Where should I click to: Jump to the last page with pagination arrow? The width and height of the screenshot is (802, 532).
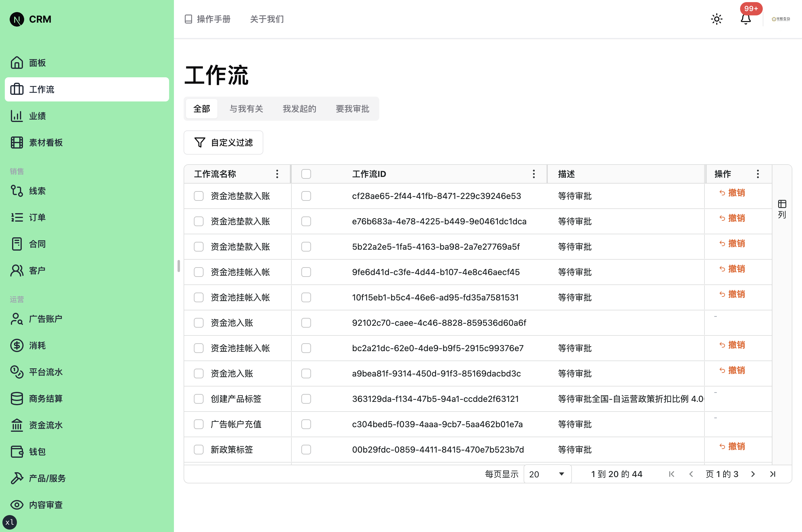[773, 474]
